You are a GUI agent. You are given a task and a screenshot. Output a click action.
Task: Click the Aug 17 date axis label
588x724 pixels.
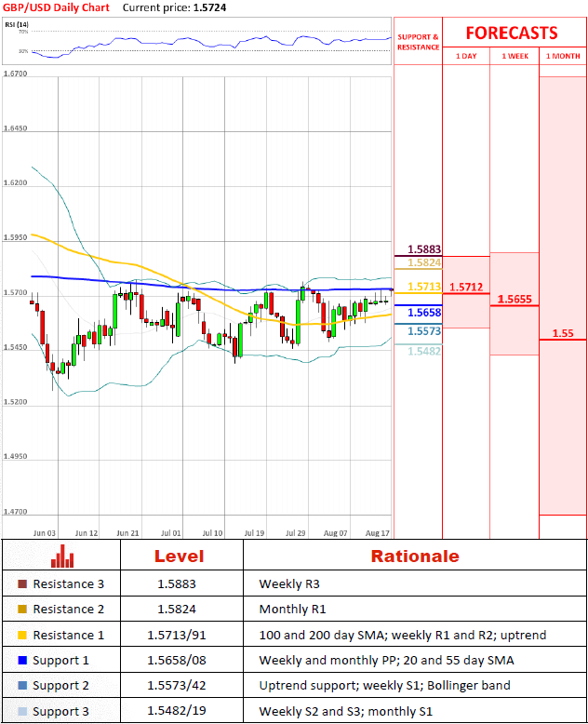[x=378, y=533]
